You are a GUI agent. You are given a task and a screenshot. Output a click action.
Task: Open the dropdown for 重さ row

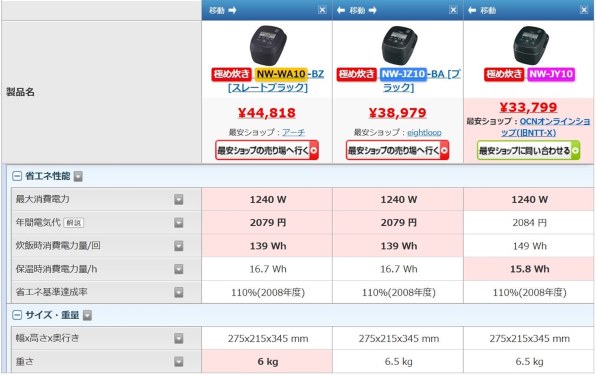point(179,362)
